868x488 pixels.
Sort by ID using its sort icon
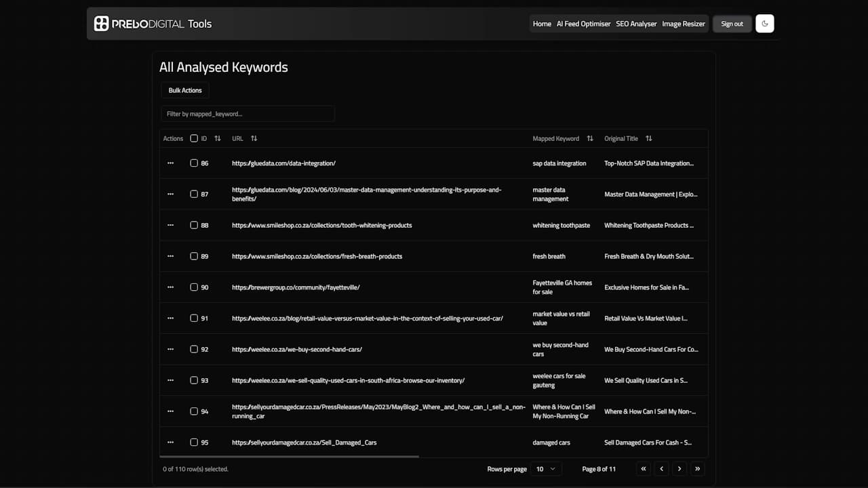(217, 138)
